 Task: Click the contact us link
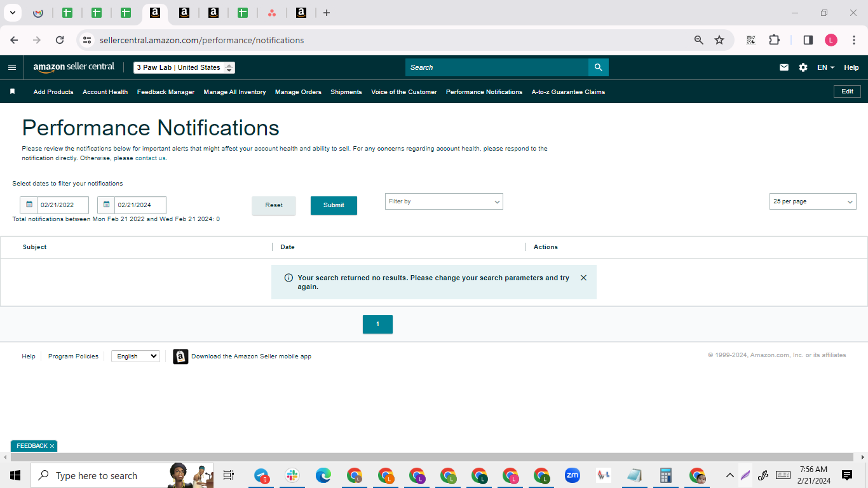(x=150, y=158)
